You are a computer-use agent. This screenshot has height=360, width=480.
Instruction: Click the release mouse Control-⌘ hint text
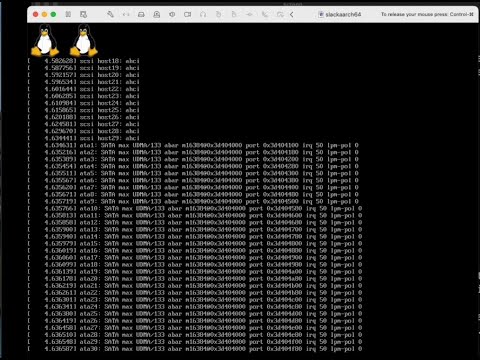[x=427, y=14]
